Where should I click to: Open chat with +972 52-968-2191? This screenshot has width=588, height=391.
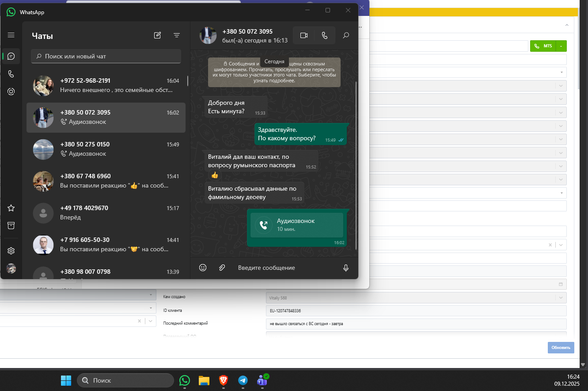click(106, 86)
